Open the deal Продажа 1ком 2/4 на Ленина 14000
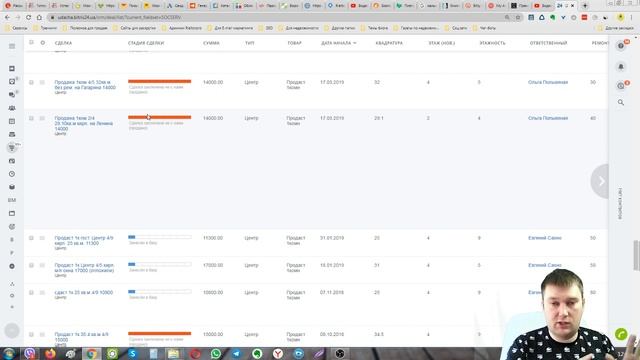Image resolution: width=640 pixels, height=360 pixels. point(84,123)
